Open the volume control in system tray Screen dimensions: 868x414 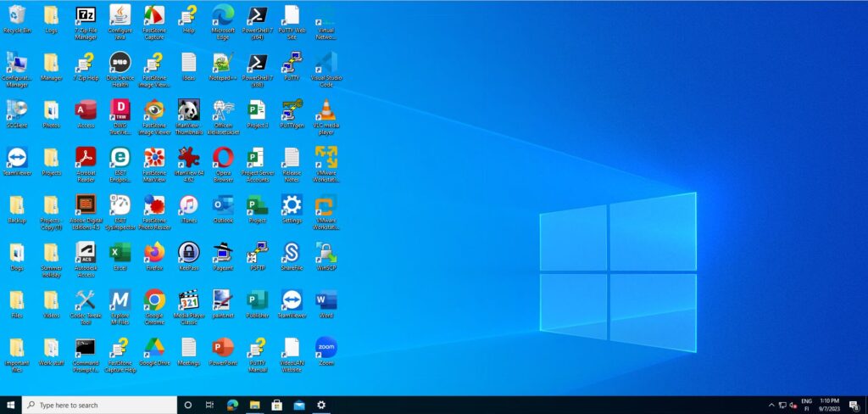793,405
